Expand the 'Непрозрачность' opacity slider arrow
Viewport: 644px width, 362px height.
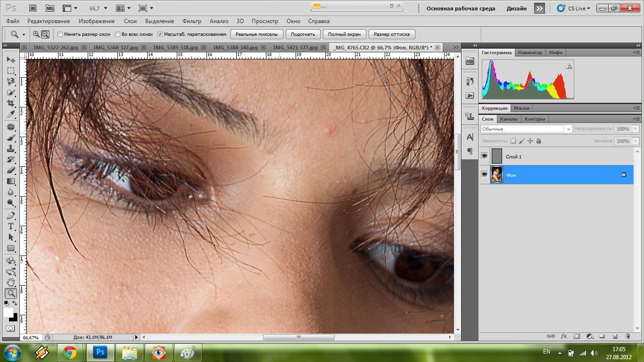pyautogui.click(x=636, y=129)
